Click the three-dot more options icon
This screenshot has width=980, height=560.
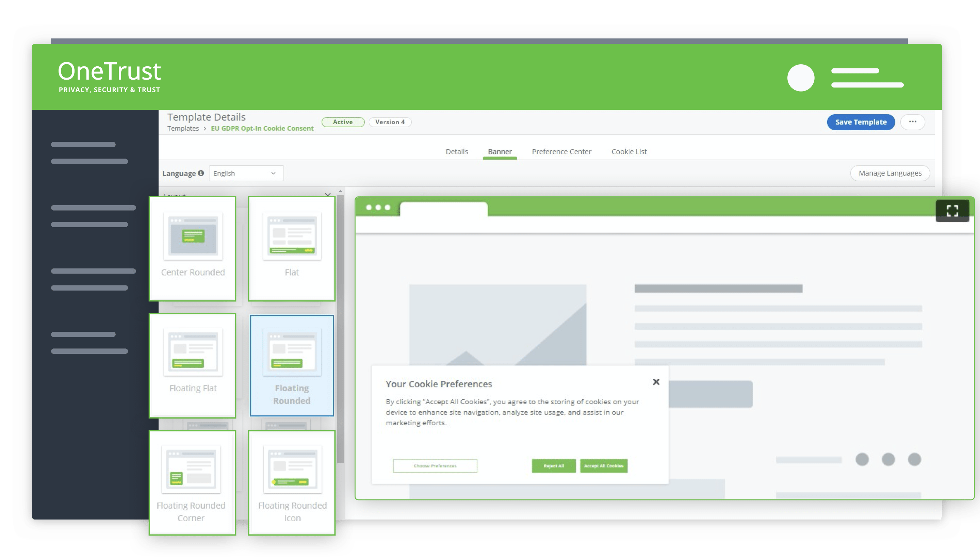(x=913, y=122)
